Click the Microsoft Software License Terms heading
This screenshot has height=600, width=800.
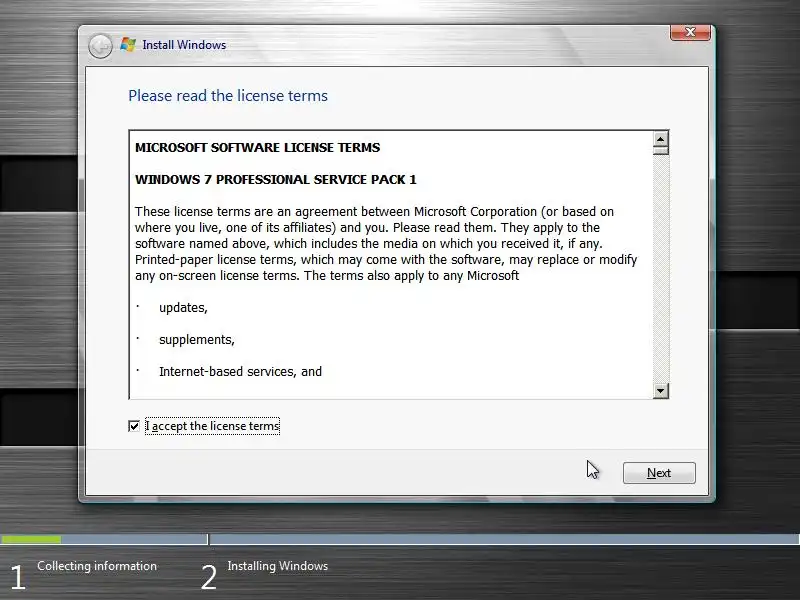click(x=258, y=147)
